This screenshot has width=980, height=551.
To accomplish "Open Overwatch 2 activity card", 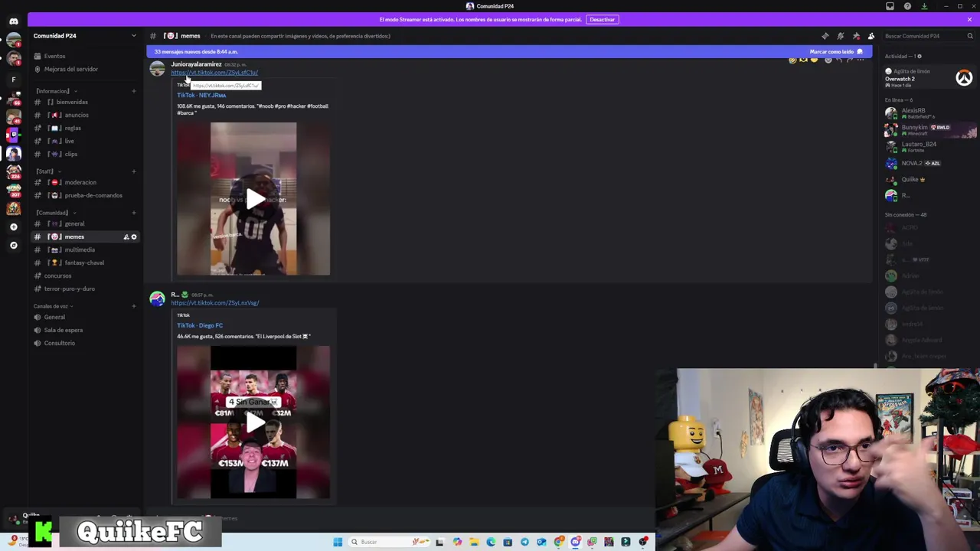I will [x=929, y=78].
